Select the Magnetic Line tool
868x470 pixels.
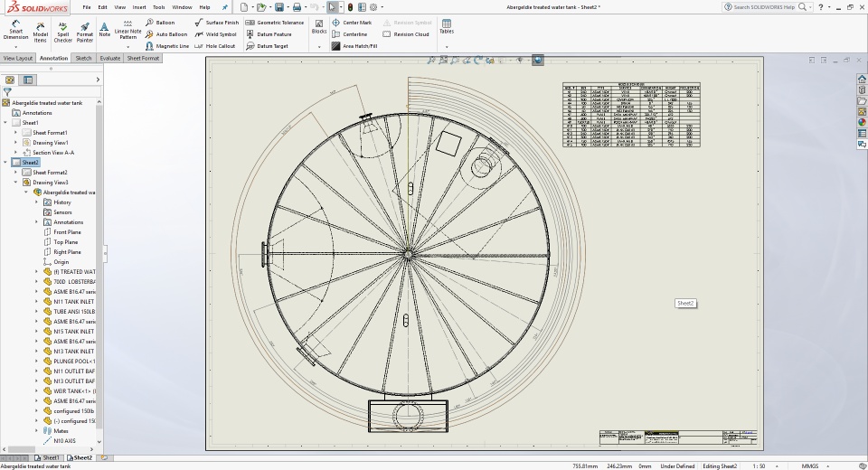[166, 46]
